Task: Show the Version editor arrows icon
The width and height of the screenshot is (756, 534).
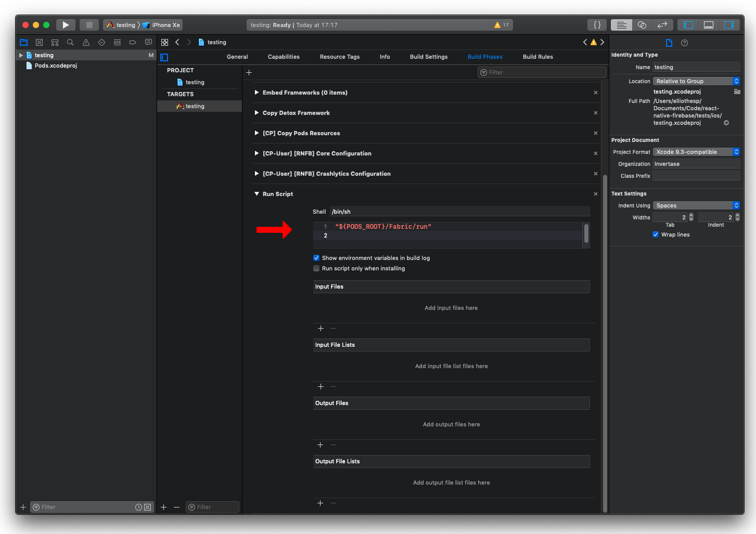Action: tap(662, 25)
